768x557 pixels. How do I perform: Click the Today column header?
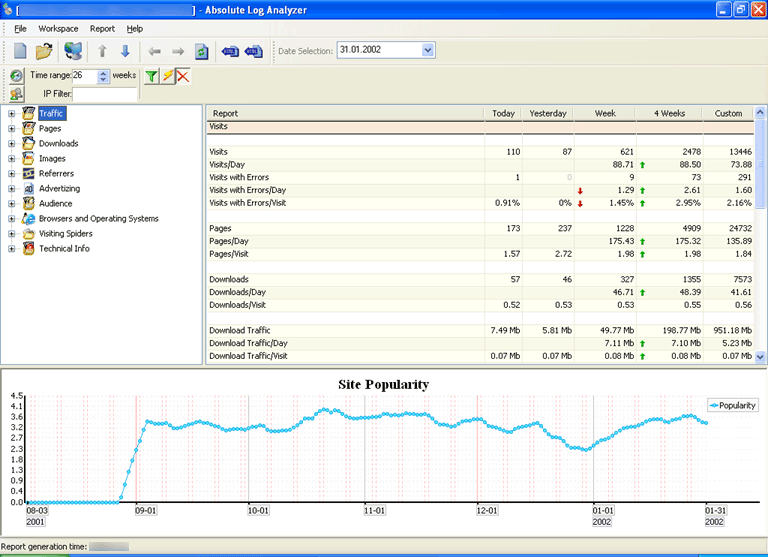[503, 114]
